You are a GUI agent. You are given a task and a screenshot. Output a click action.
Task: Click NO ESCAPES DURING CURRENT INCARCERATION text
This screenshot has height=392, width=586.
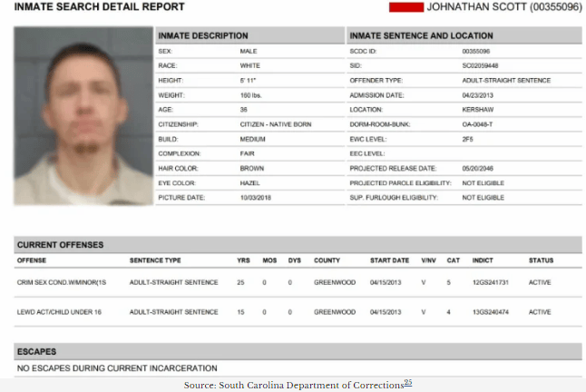[117, 368]
